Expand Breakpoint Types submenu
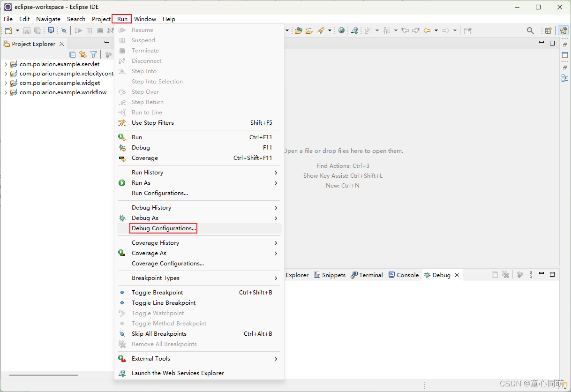The height and width of the screenshot is (392, 571). (199, 278)
